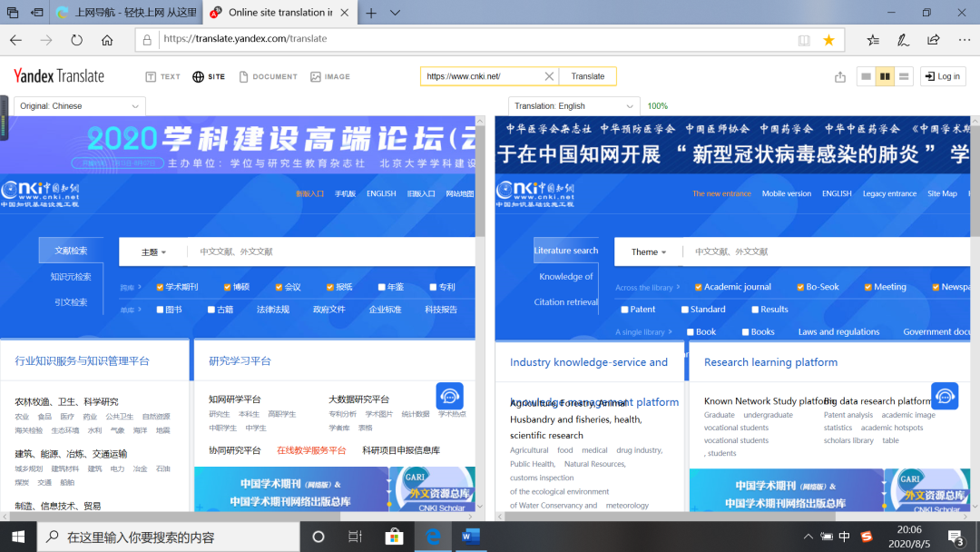Open the Legacy entrance link
This screenshot has height=552, width=980.
pos(889,193)
